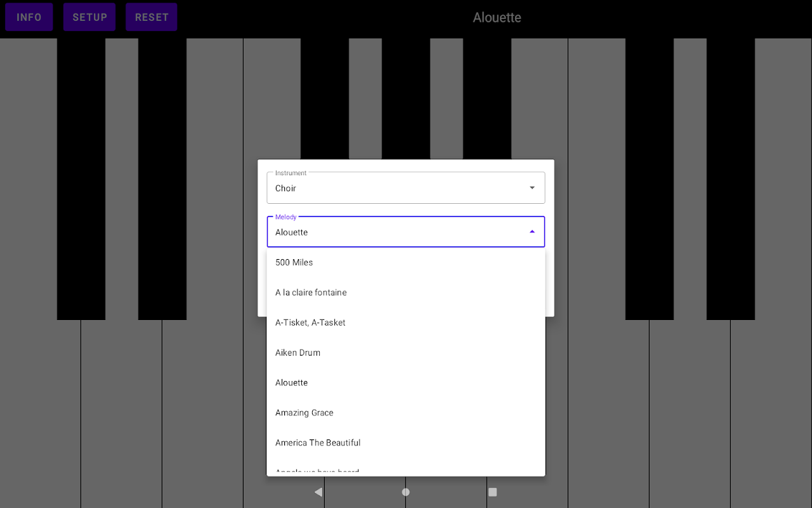Click the Alouette title at top
Viewport: 812px width, 508px height.
pos(497,18)
